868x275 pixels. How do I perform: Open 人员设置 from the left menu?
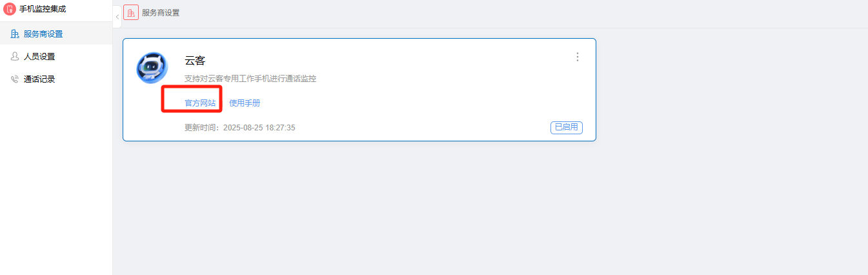click(x=56, y=57)
